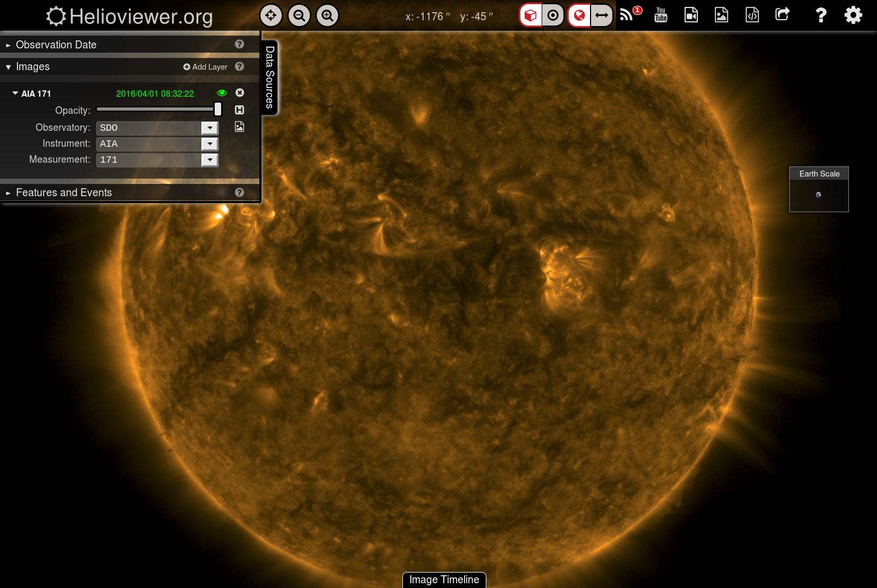Click the Data Sources side tab
The width and height of the screenshot is (877, 588).
tap(269, 77)
